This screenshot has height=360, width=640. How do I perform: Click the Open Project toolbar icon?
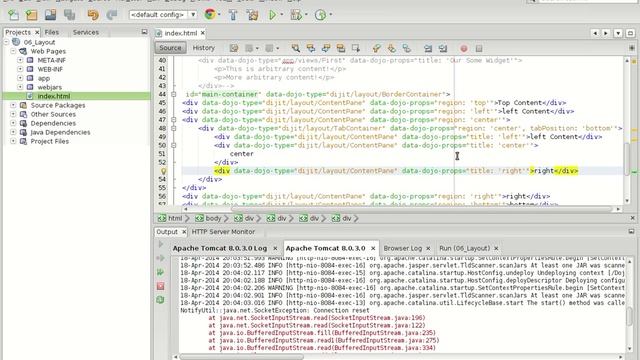[51, 15]
